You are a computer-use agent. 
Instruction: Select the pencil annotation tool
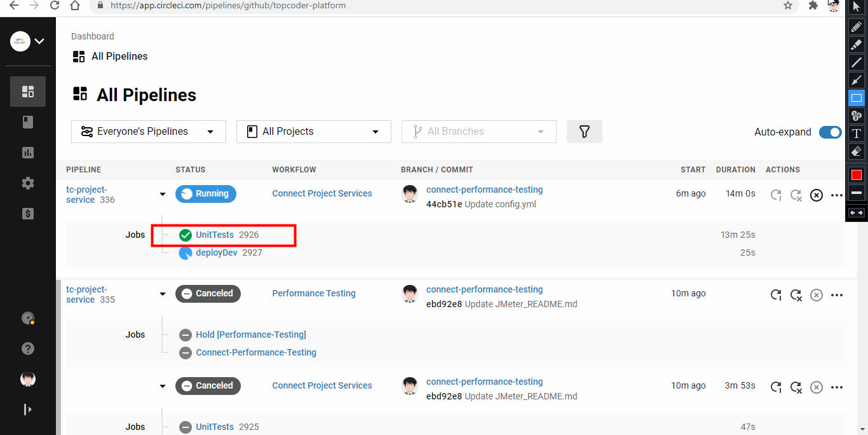coord(856,27)
